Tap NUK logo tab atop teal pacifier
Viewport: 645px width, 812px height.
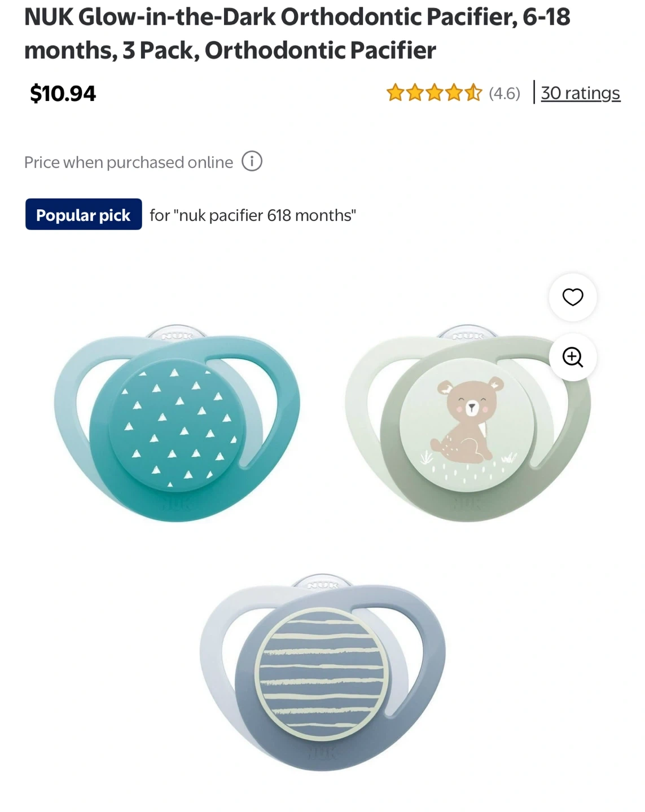pyautogui.click(x=177, y=334)
